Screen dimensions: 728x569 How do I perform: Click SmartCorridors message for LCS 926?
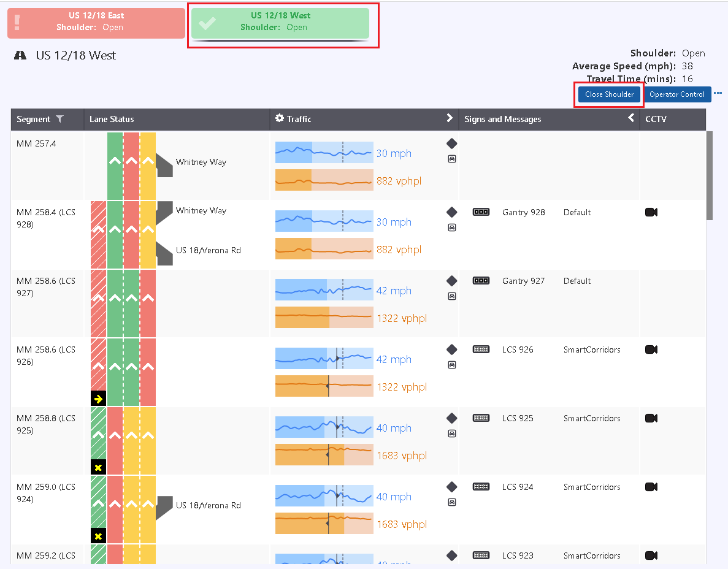pyautogui.click(x=591, y=350)
